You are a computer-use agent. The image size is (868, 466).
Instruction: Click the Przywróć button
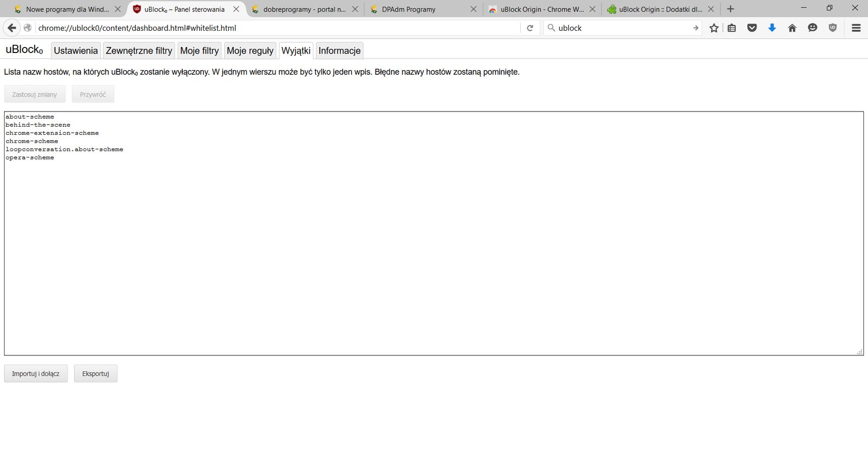pyautogui.click(x=93, y=94)
